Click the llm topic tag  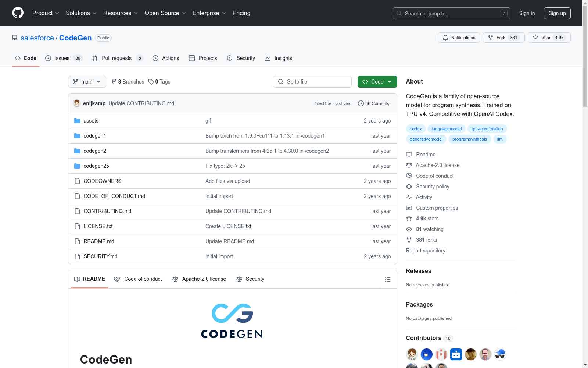coord(500,139)
